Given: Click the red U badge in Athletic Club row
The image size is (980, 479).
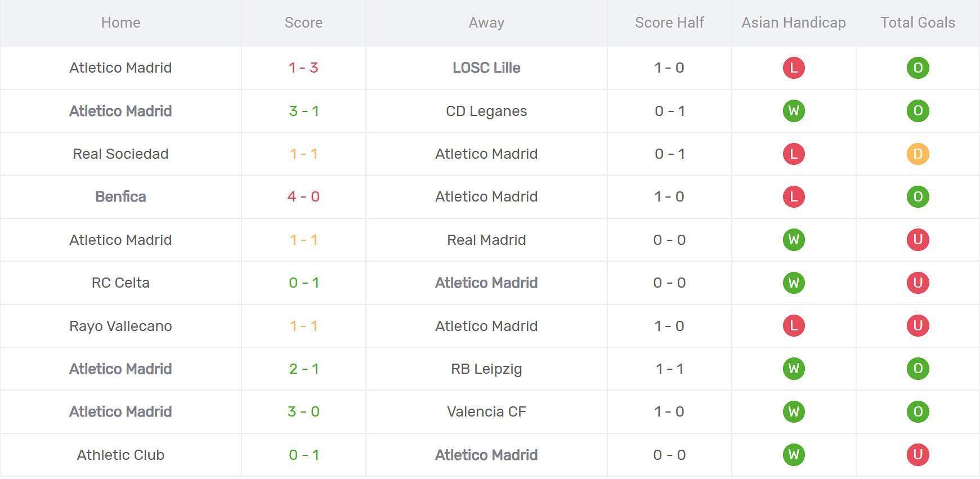Looking at the screenshot, I should (x=918, y=455).
